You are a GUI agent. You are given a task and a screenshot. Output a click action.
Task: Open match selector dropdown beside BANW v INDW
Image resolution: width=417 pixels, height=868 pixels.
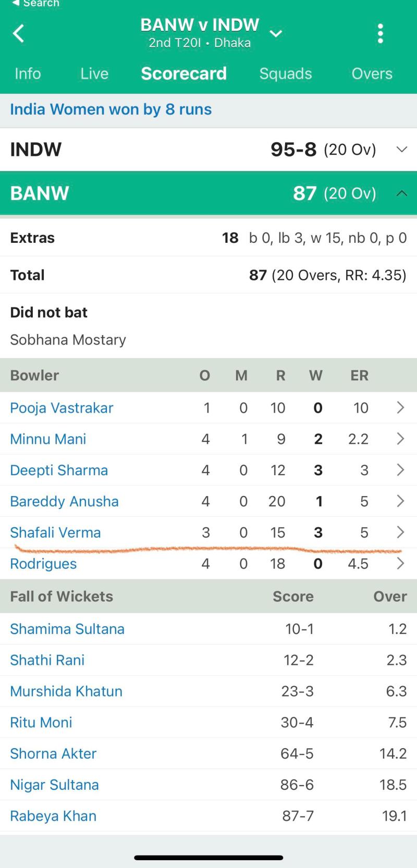(x=276, y=34)
